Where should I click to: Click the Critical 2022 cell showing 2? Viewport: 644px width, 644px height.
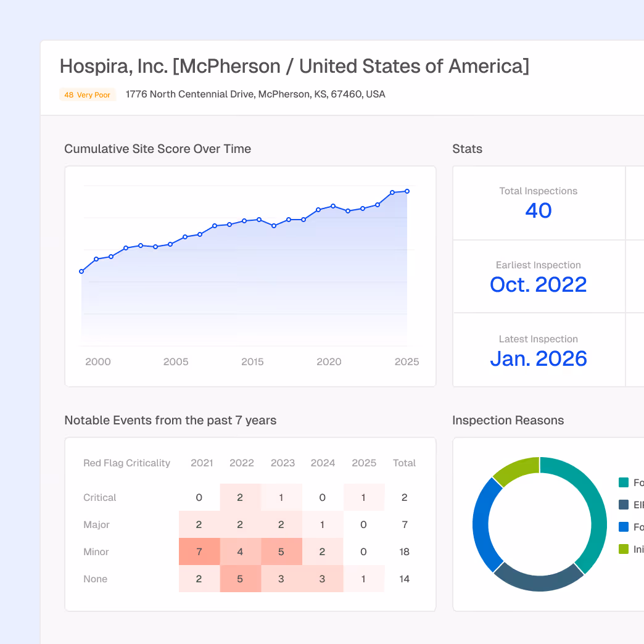click(x=240, y=497)
